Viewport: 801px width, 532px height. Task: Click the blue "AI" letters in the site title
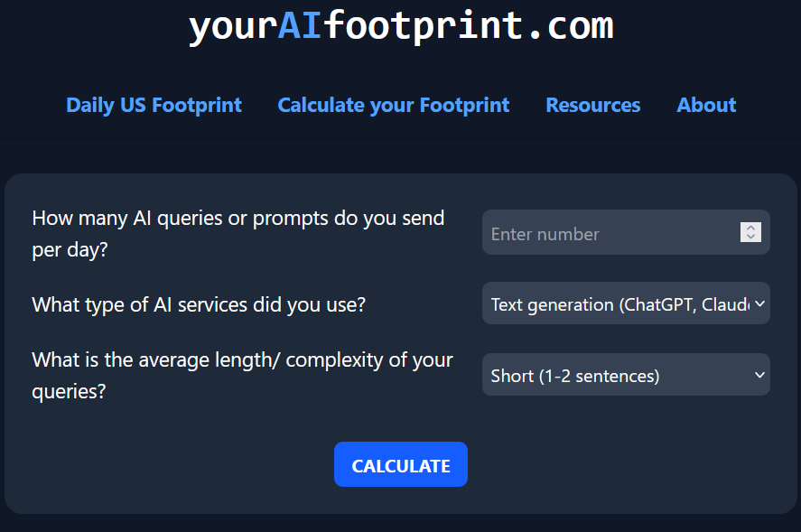click(300, 26)
